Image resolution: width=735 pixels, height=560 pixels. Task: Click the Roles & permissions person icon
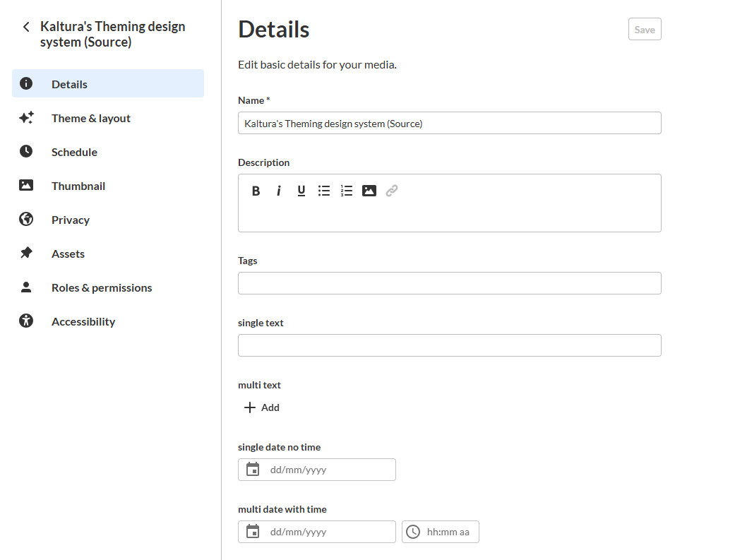point(26,287)
